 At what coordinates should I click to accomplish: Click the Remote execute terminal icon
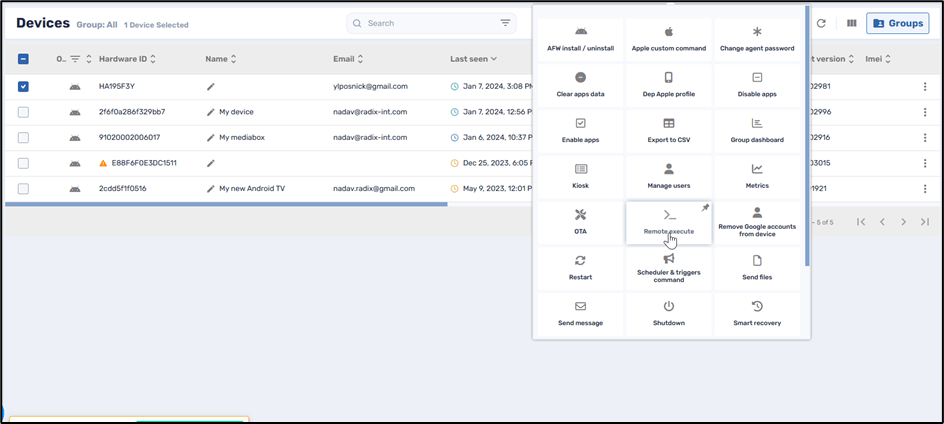669,215
